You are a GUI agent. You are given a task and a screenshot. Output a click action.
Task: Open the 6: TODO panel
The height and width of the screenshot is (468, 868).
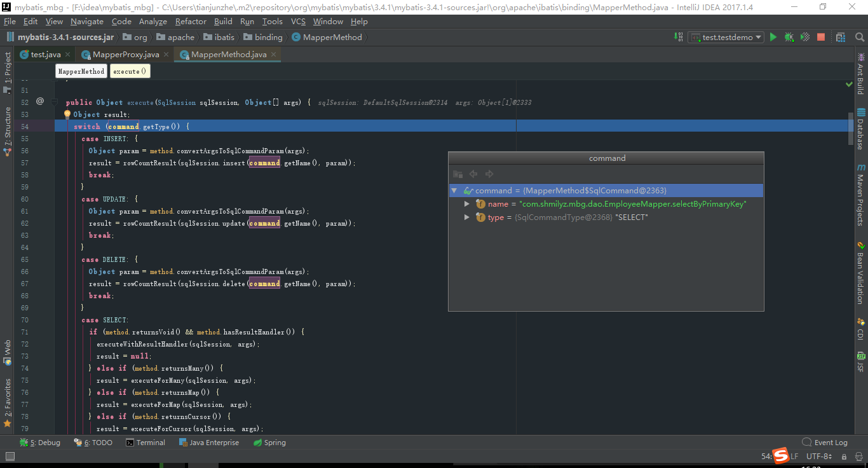93,442
